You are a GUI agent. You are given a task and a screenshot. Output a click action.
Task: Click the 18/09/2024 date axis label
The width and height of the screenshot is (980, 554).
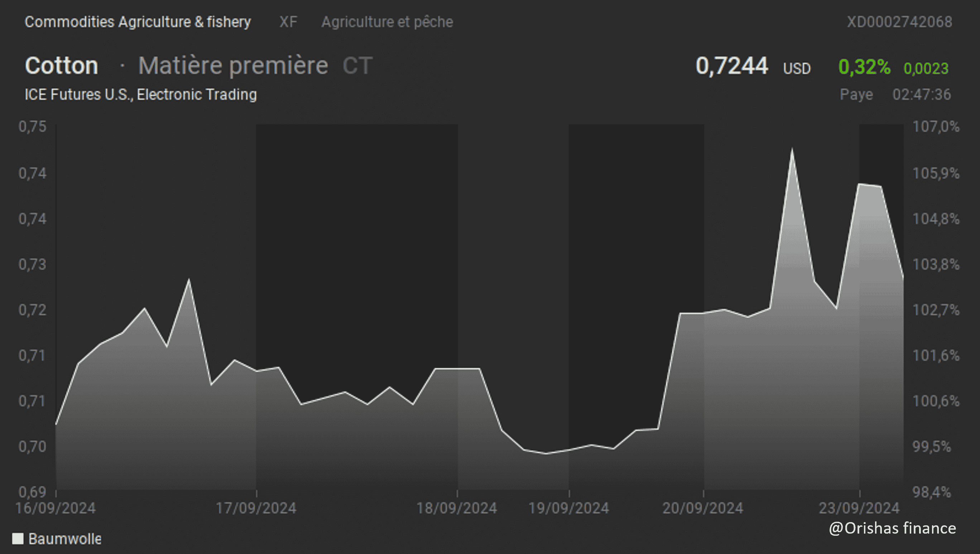457,508
